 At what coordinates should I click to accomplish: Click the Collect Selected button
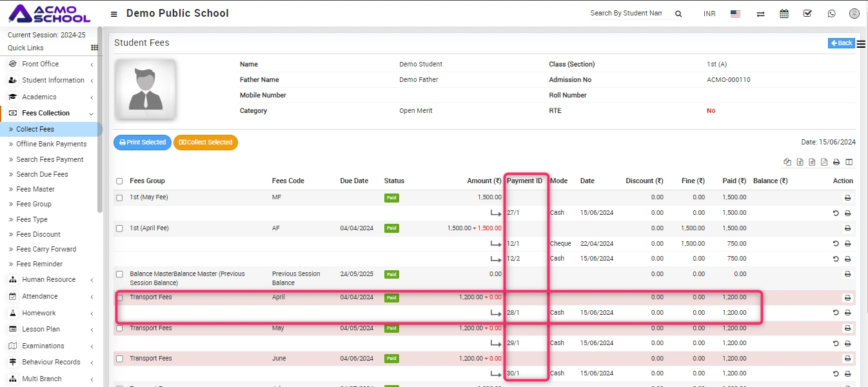[205, 143]
